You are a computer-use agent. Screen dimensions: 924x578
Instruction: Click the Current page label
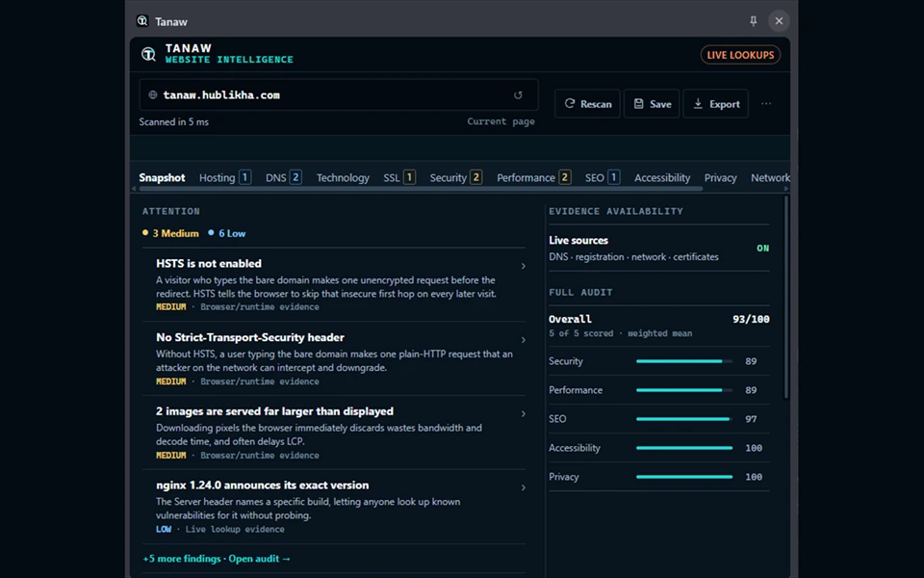500,121
